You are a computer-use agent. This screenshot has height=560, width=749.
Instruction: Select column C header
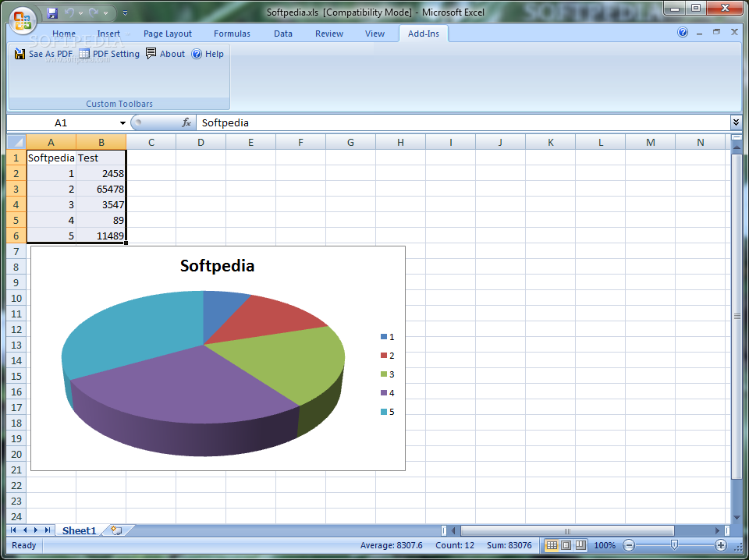pyautogui.click(x=151, y=142)
